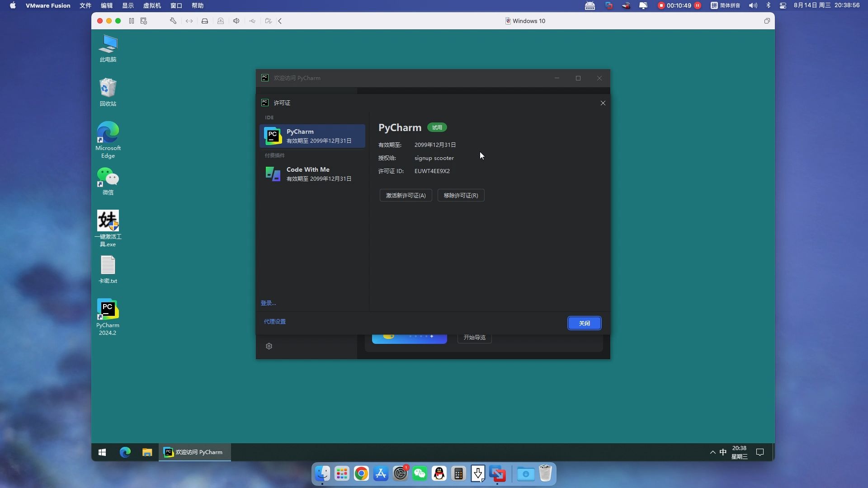Screen dimensions: 868x488
Task: Open macOS Control Center icon
Action: pos(783,5)
